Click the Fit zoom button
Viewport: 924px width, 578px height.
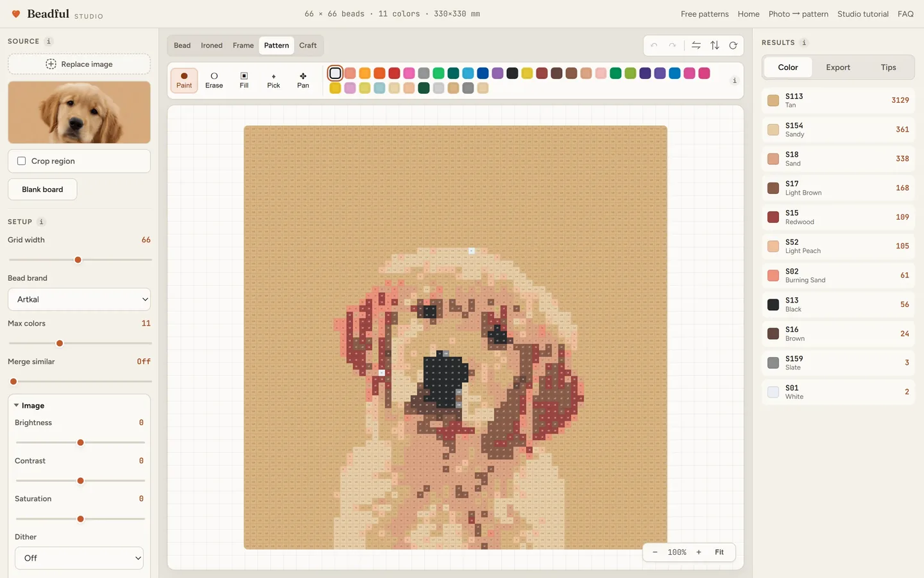(719, 552)
